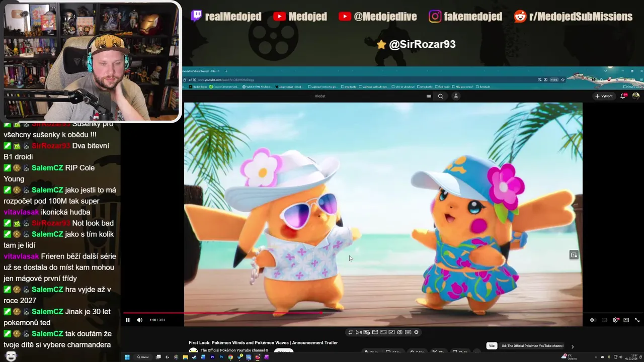This screenshot has height=362, width=644.
Task: Open the weather widget in the taskbar
Action: click(569, 357)
